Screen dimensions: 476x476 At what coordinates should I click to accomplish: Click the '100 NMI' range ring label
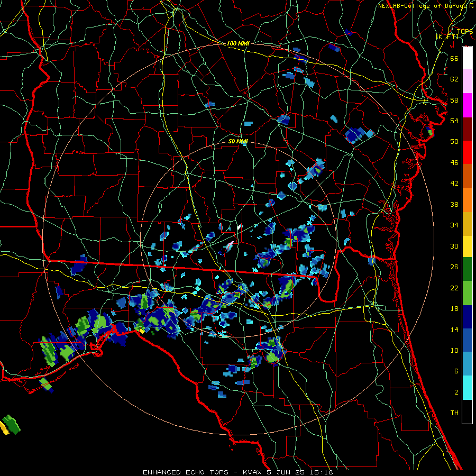click(238, 44)
